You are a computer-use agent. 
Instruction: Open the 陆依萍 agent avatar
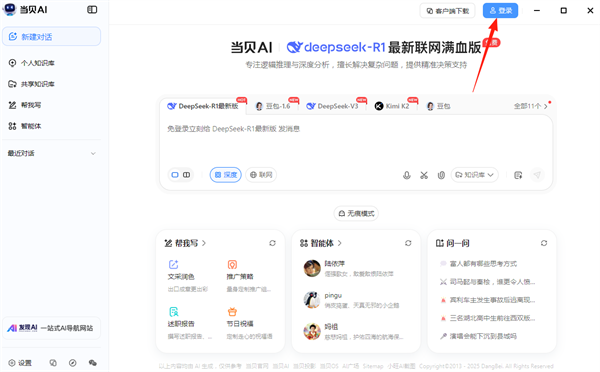tap(312, 268)
